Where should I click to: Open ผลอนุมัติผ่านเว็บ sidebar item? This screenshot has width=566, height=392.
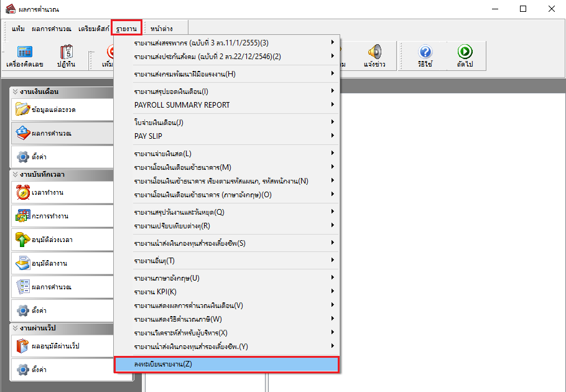(x=62, y=346)
